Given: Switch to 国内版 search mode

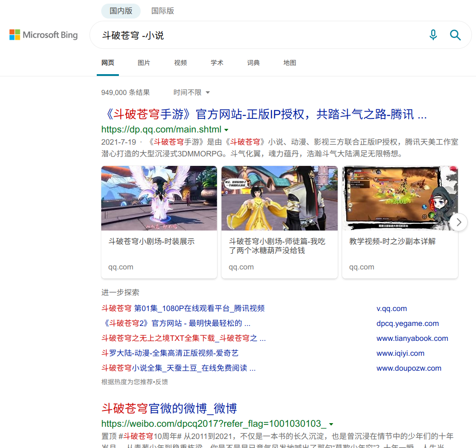Looking at the screenshot, I should tap(121, 11).
